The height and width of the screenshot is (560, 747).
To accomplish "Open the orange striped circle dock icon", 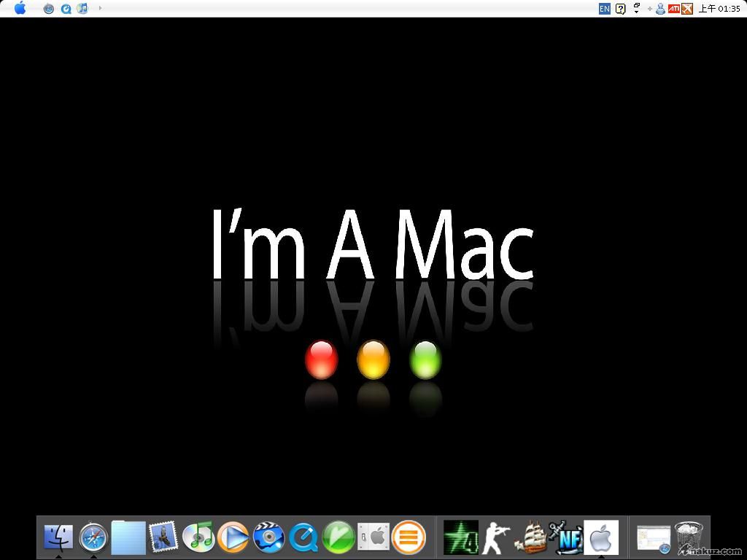I will click(409, 537).
